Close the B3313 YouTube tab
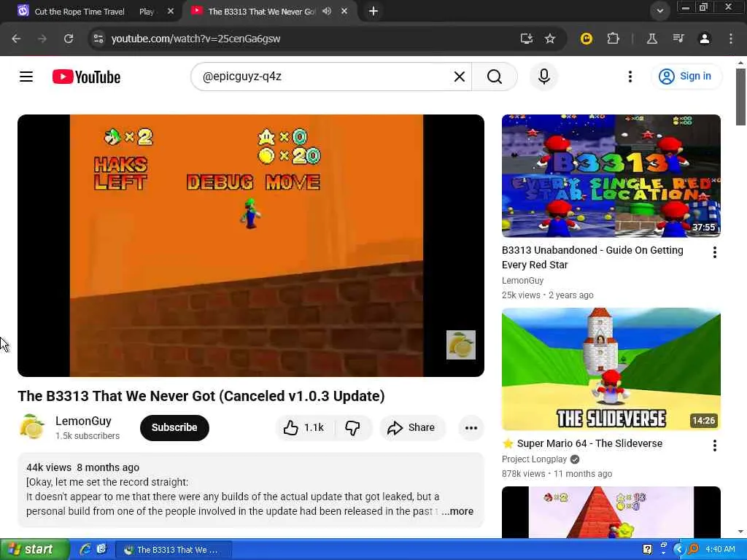The image size is (747, 560). [x=344, y=11]
